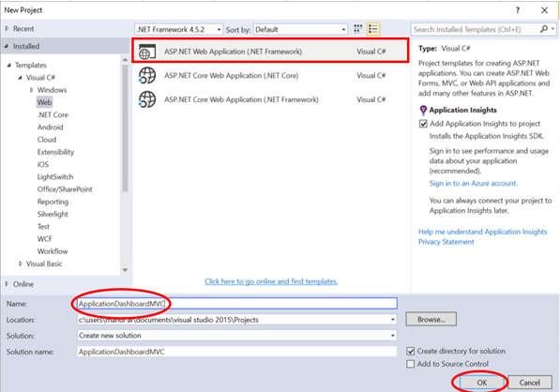This screenshot has width=560, height=392.
Task: Click OK to create the project
Action: [482, 383]
